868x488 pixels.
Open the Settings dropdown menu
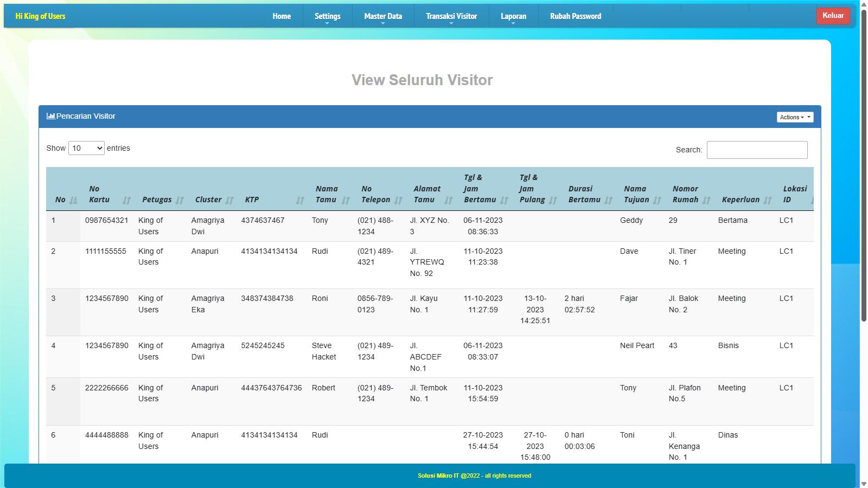[x=327, y=16]
